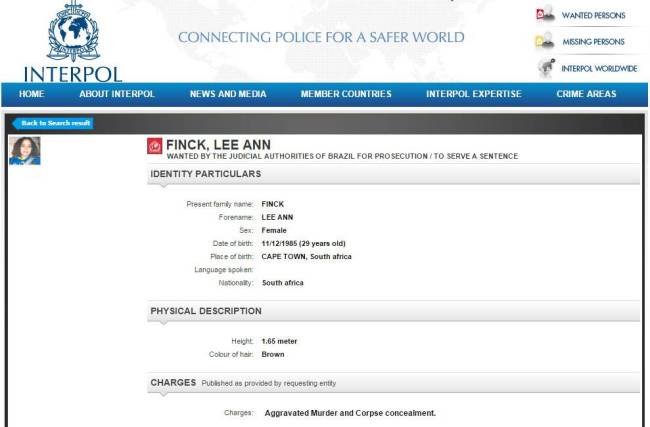The height and width of the screenshot is (427, 650).
Task: Open the MEMBER COUNTRIES menu
Action: click(346, 94)
